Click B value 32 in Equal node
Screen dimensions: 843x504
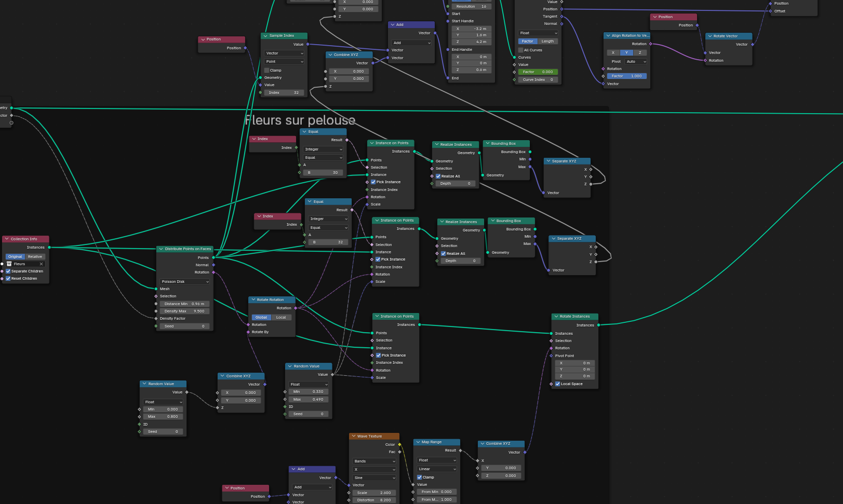point(328,242)
